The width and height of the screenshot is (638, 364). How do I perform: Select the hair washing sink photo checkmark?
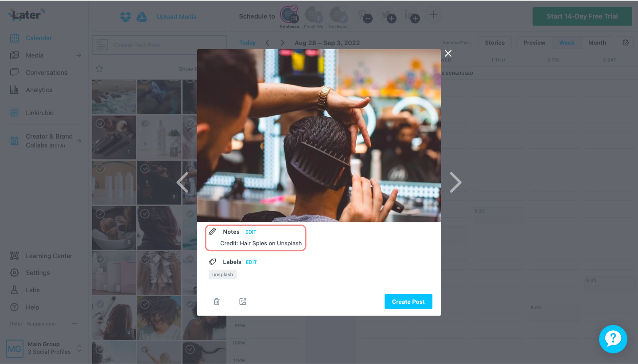[x=100, y=214]
